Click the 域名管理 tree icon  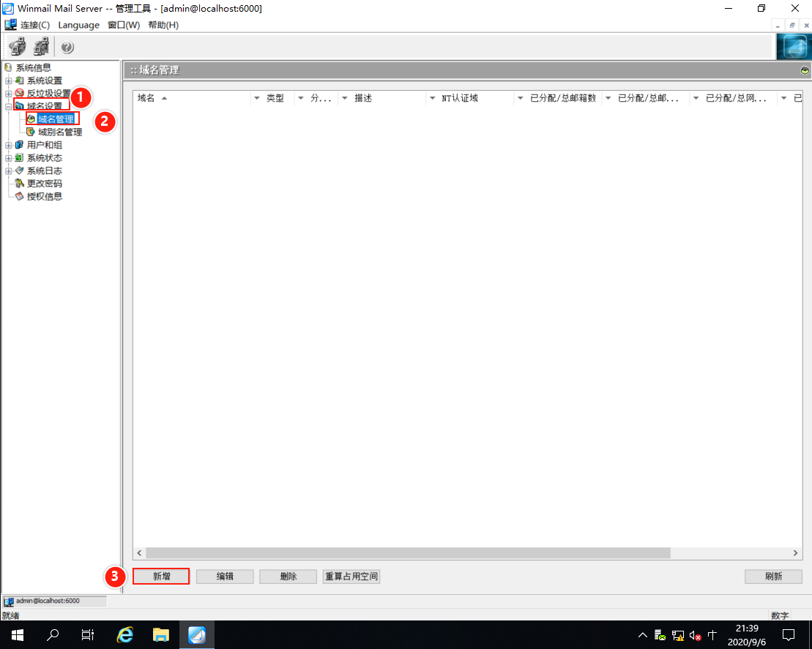tap(31, 119)
